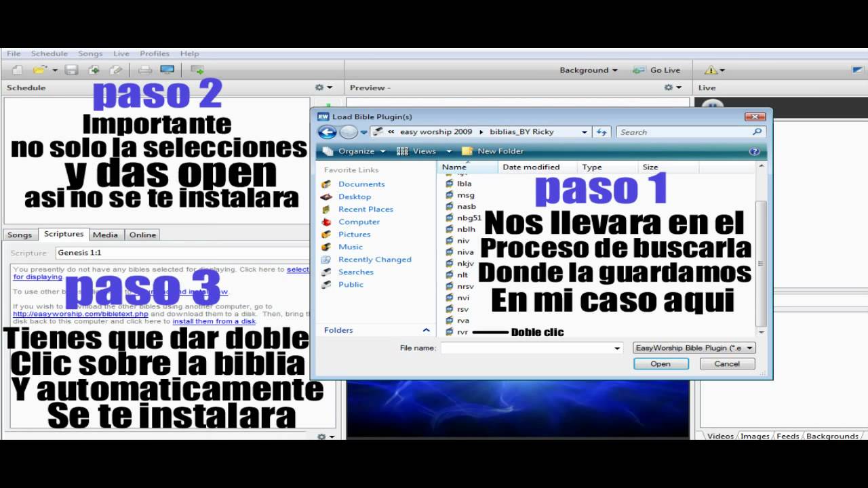
Task: Click 'easy worship 2009' in address path
Action: [x=435, y=132]
